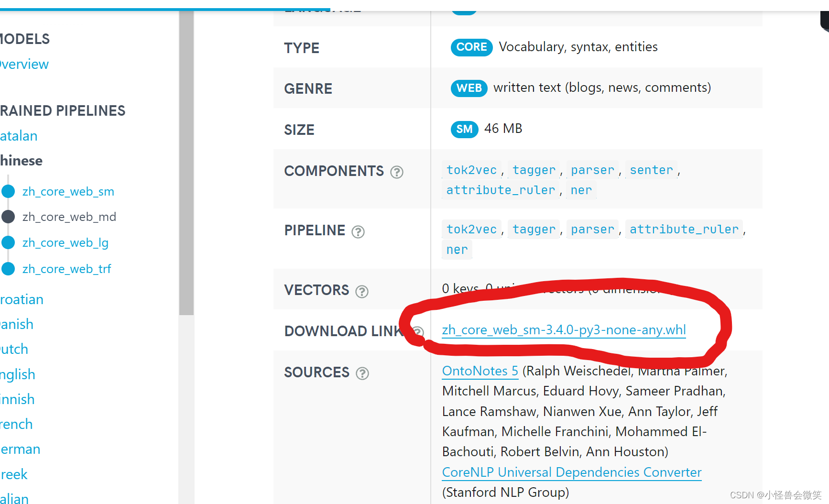Click attribute_ruler in the COMPONENTS row
Screen dimensions: 829x504
[501, 190]
